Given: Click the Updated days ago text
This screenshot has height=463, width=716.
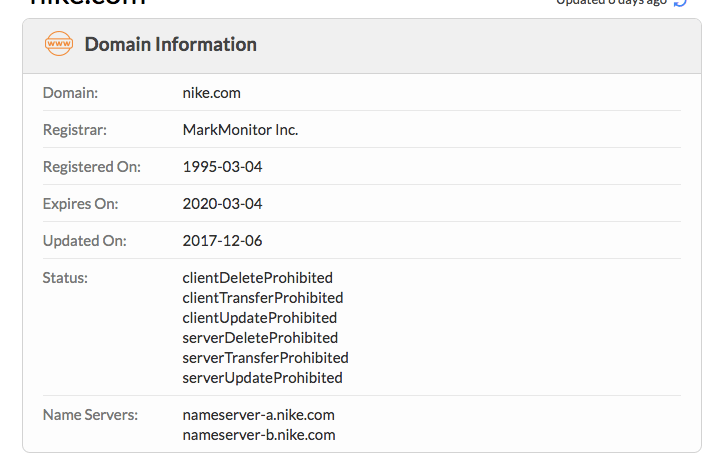Looking at the screenshot, I should pos(611,2).
